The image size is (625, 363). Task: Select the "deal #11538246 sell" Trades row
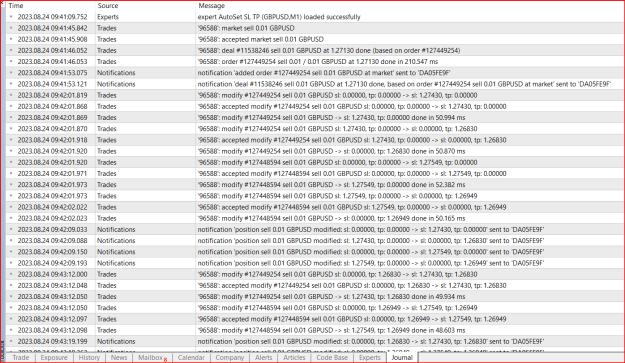pos(315,50)
